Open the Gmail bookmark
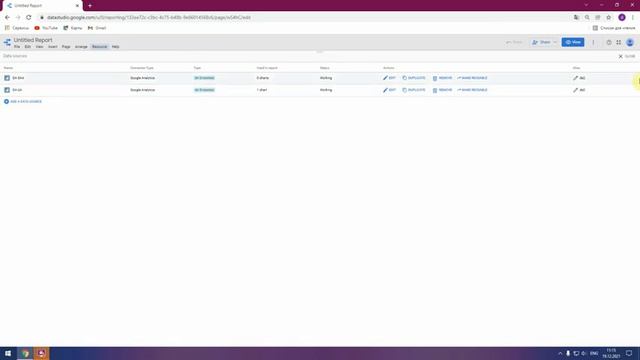 click(97, 28)
